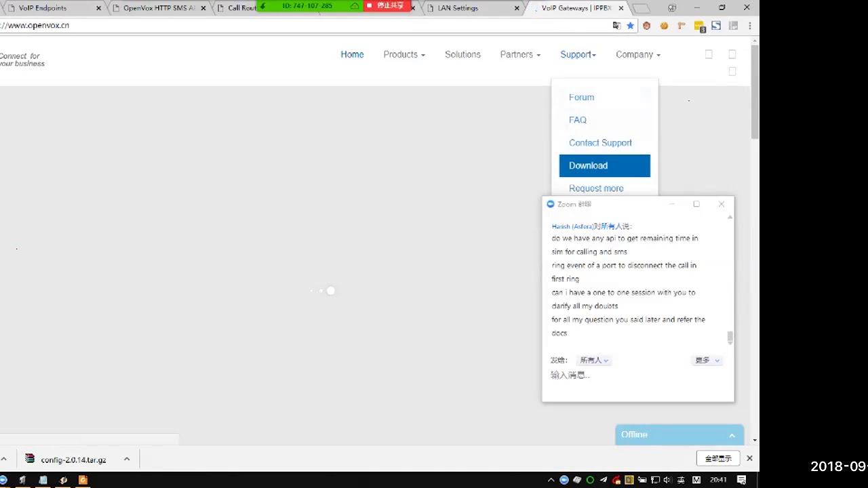Click the taskbar clock showing 20:41
Viewport: 868px width, 488px height.
pos(718,480)
